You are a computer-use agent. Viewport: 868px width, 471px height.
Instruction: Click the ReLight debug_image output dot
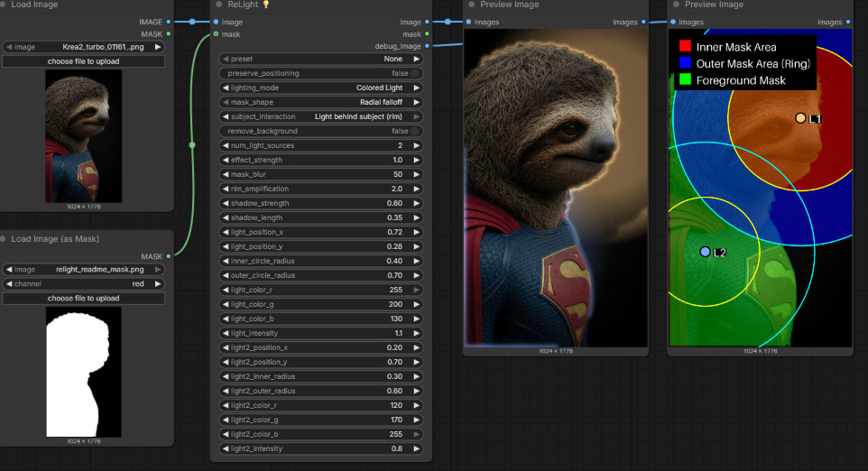click(427, 46)
